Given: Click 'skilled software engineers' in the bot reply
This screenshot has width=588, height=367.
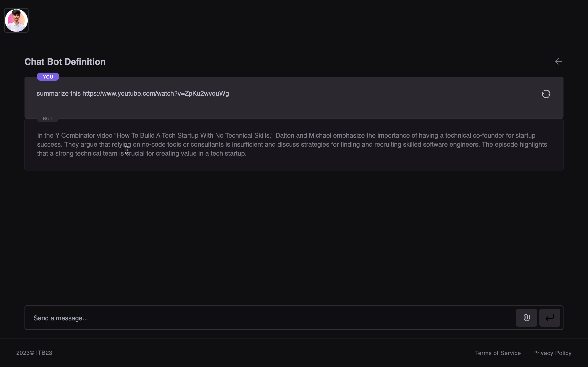Looking at the screenshot, I should [x=441, y=144].
